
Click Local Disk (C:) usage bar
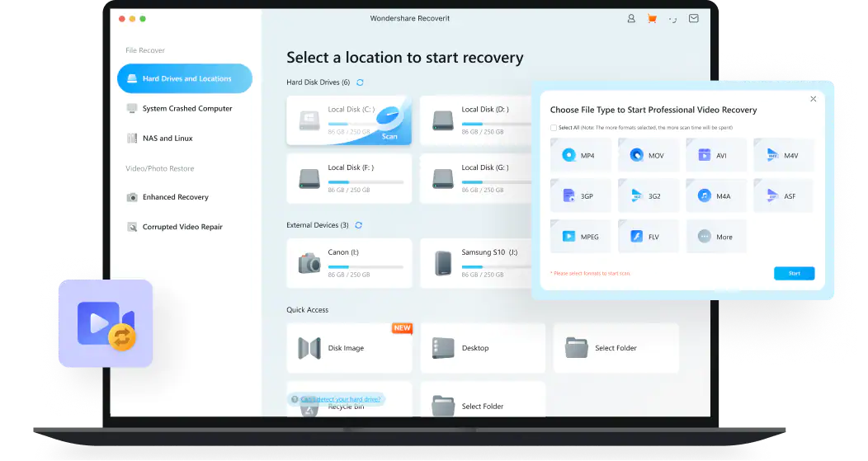coord(351,124)
